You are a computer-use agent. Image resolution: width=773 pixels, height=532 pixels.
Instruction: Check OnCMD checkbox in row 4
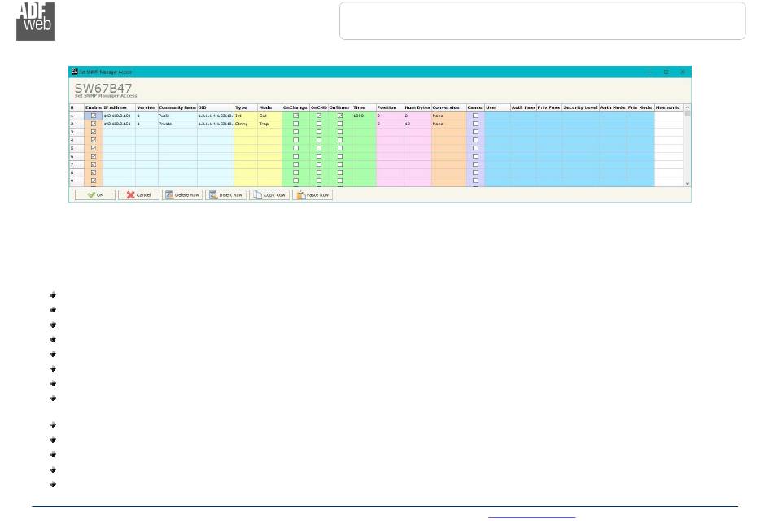(319, 140)
